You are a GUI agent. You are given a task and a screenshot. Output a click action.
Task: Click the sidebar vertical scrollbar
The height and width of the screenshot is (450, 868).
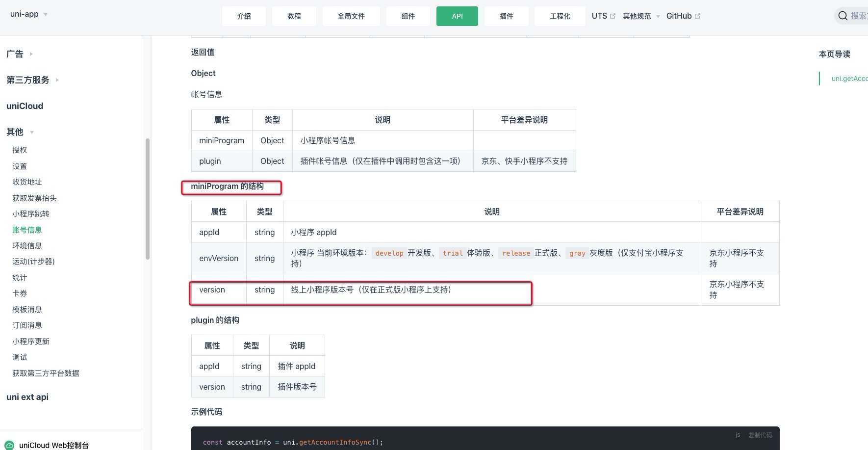point(147,199)
